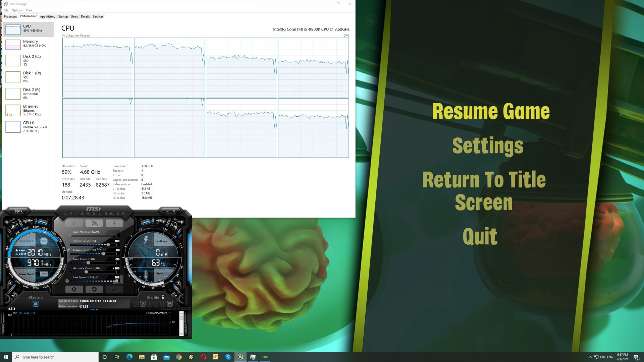
Task: Click the reset to defaults icon
Action: (94, 289)
